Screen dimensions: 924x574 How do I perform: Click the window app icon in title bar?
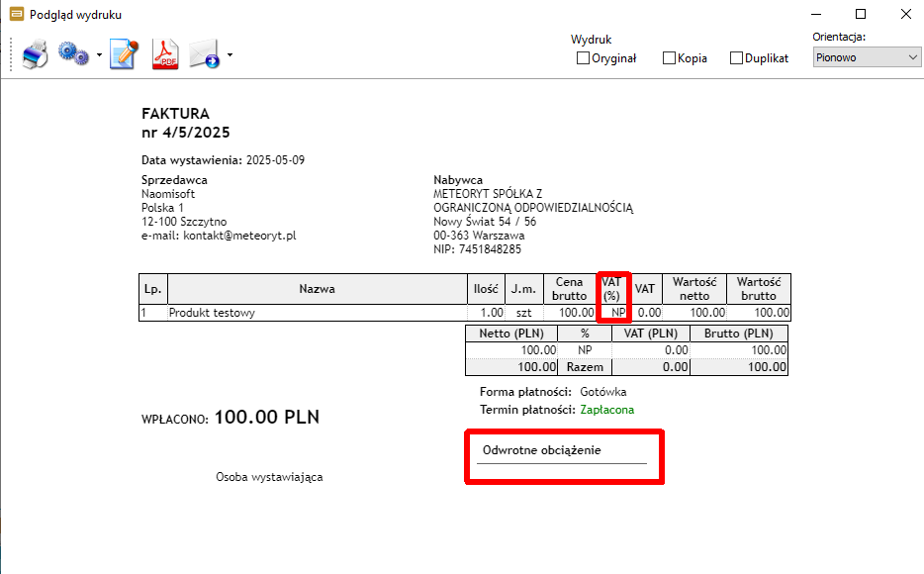tap(17, 14)
